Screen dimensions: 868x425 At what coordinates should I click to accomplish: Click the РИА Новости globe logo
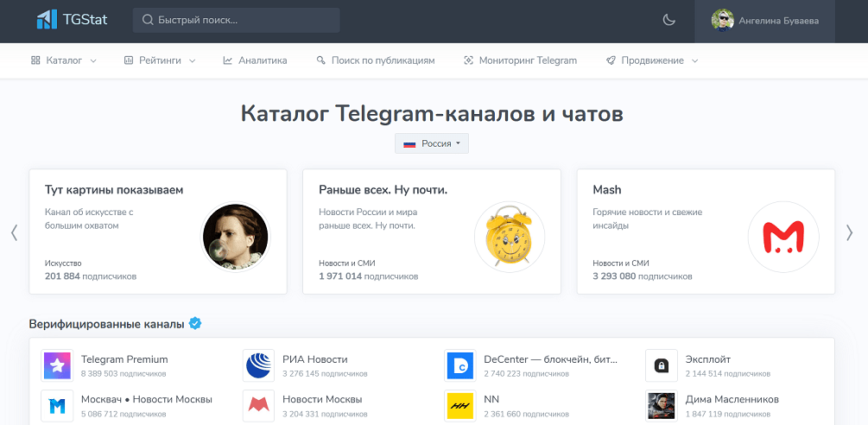tap(258, 365)
